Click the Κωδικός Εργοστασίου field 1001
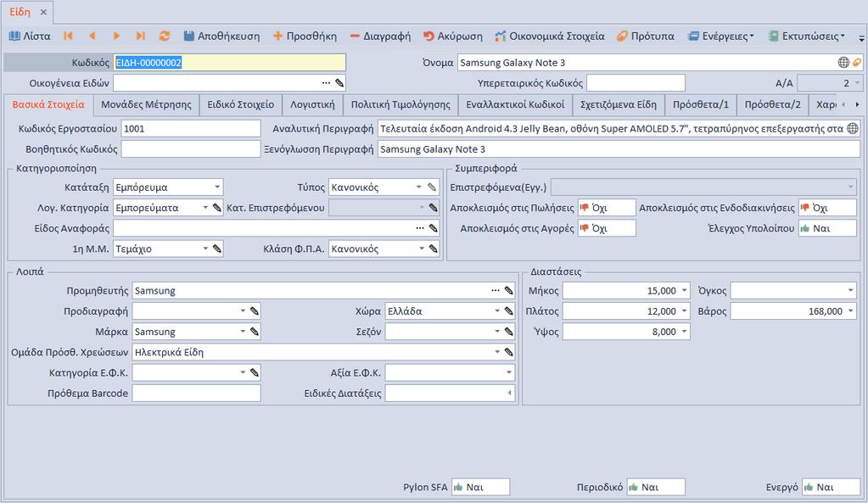The height and width of the screenshot is (503, 868). tap(190, 128)
